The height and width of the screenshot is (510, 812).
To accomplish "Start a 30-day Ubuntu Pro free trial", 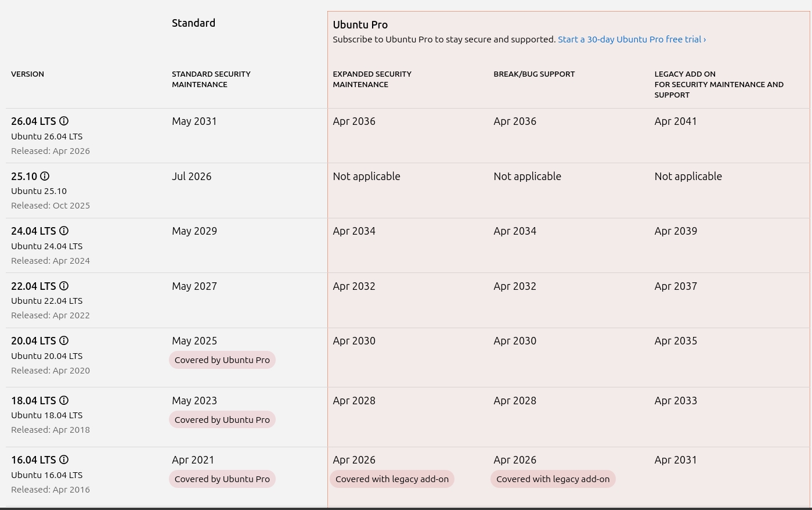I will 632,39.
